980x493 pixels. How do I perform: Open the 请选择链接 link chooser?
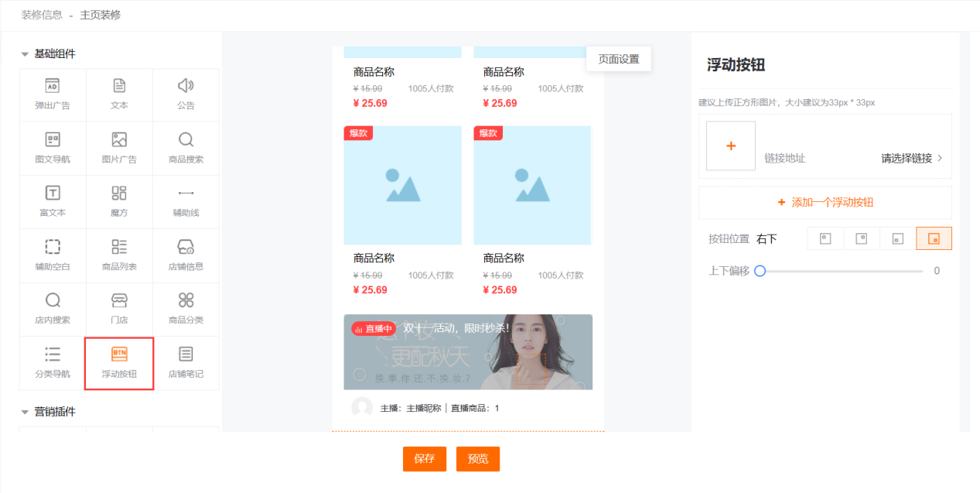click(911, 158)
